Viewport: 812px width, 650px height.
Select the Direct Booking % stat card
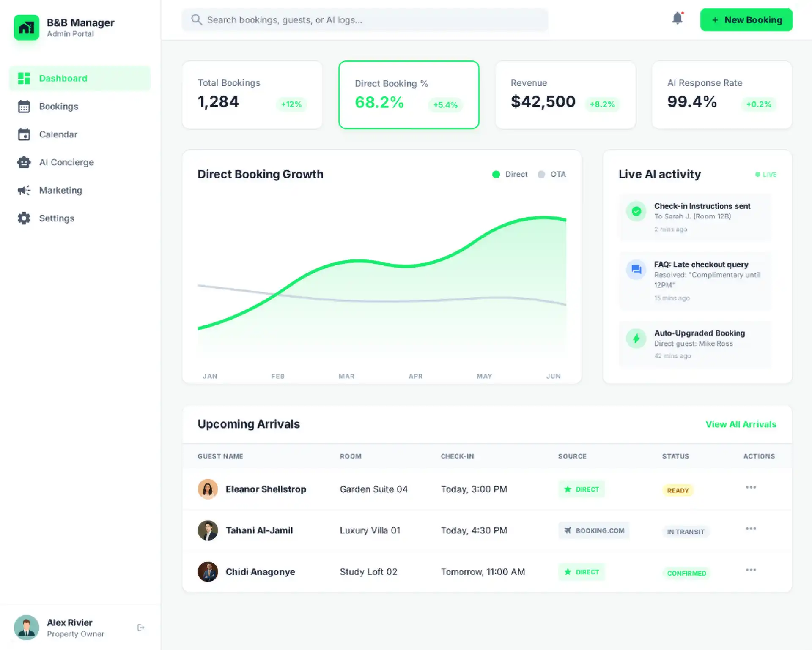click(409, 95)
